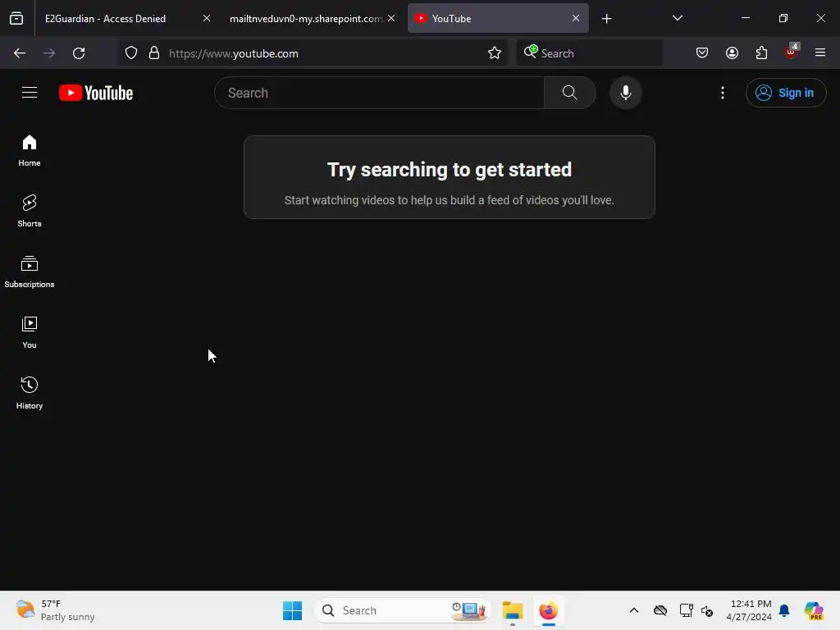Viewport: 840px width, 630px height.
Task: Open the You section in the sidebar
Action: (x=30, y=332)
